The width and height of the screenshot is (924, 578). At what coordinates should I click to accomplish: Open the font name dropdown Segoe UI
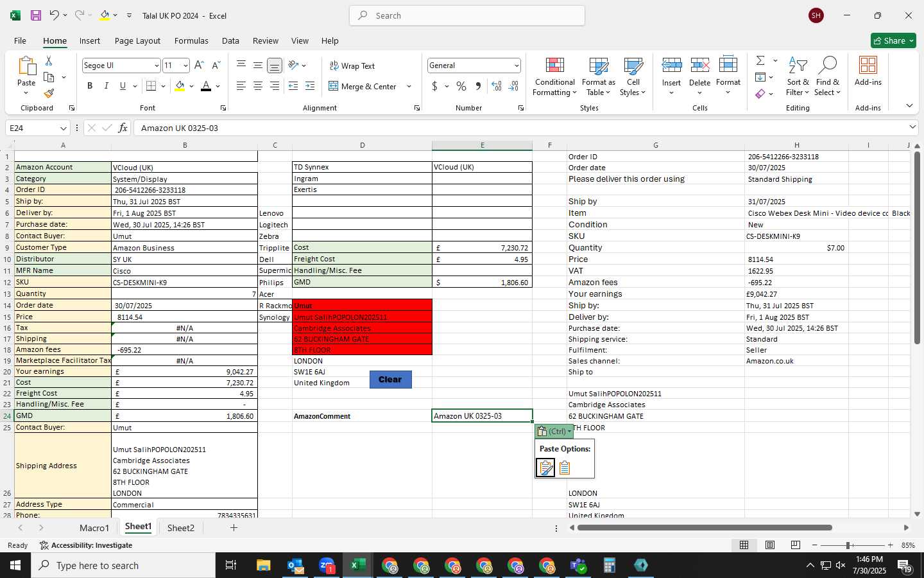[156, 66]
